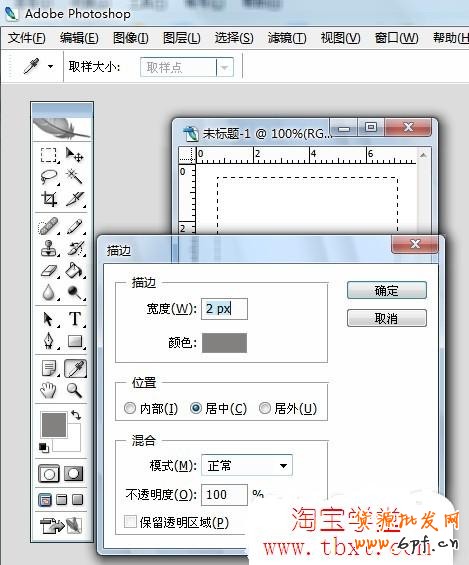Screen dimensions: 469x565
Task: Choose the 内部(I) stroke position
Action: click(151, 408)
